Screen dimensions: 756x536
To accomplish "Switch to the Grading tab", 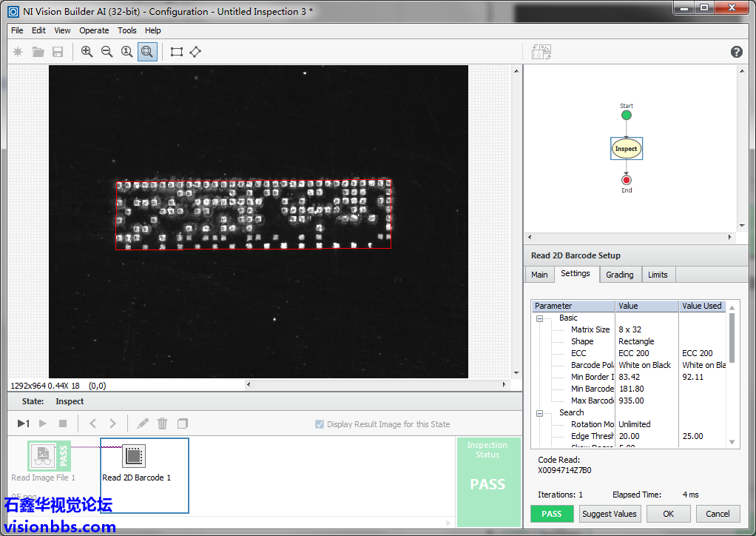I will tap(619, 275).
